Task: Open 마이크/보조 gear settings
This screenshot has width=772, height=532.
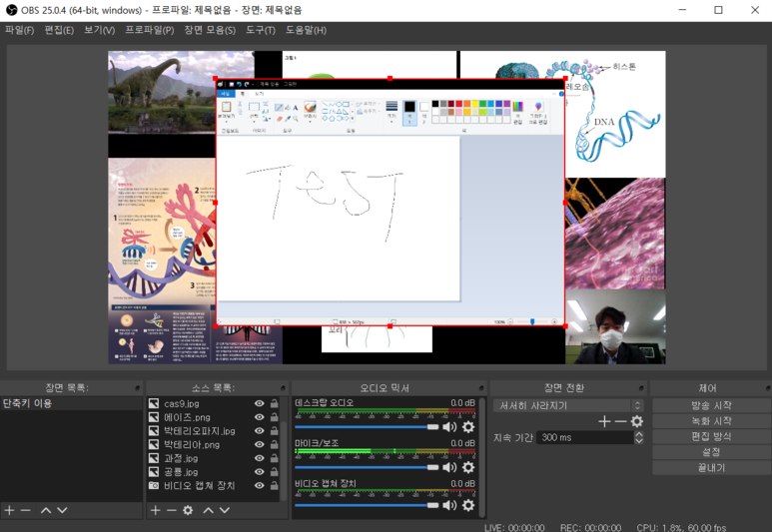Action: tap(468, 467)
